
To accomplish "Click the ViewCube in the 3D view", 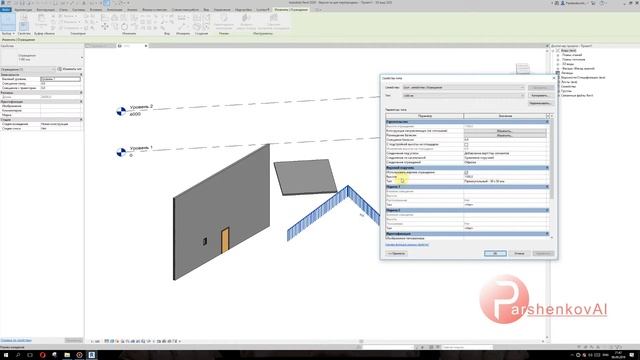I will 522,68.
